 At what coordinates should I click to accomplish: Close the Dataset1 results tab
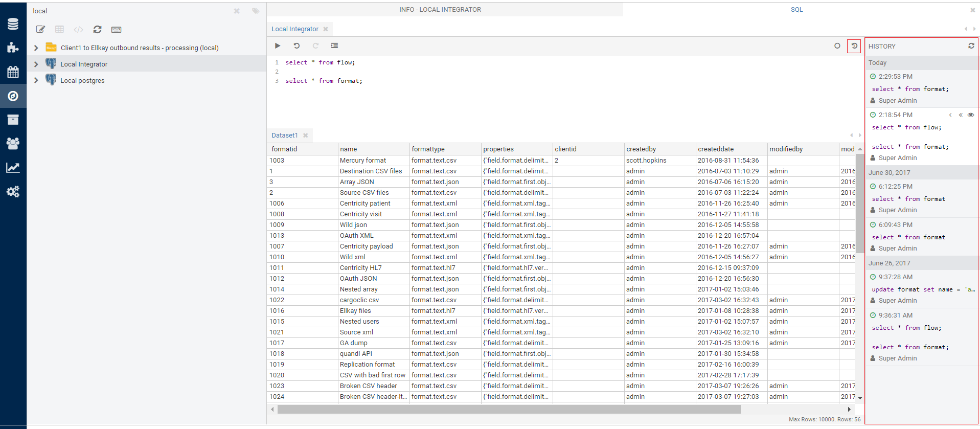(306, 136)
